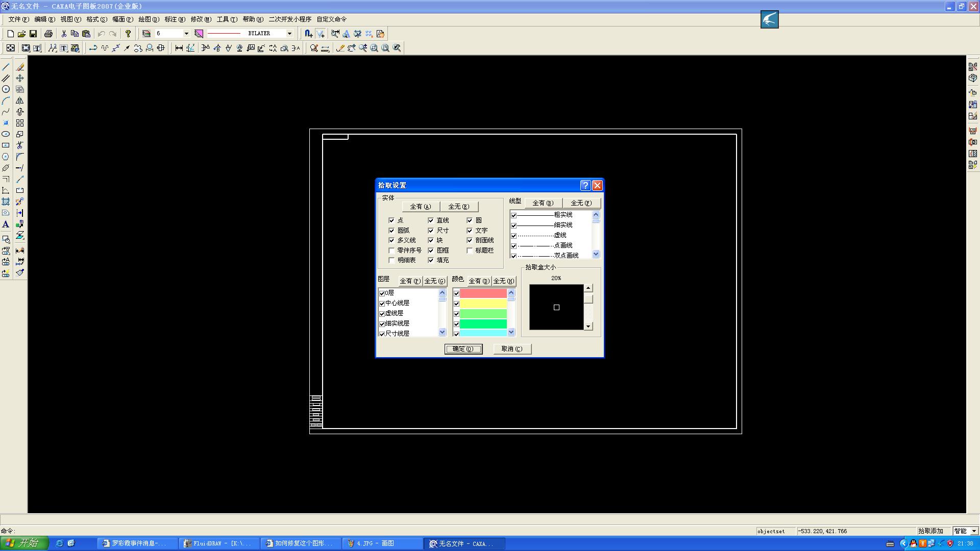This screenshot has height=551, width=980.
Task: Enable the 零件序号 checkbox
Action: (391, 251)
